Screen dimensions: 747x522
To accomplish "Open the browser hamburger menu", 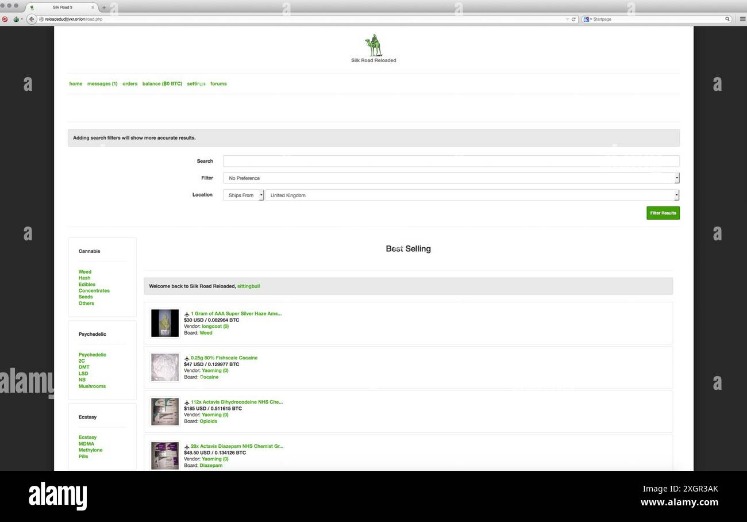I will [742, 19].
